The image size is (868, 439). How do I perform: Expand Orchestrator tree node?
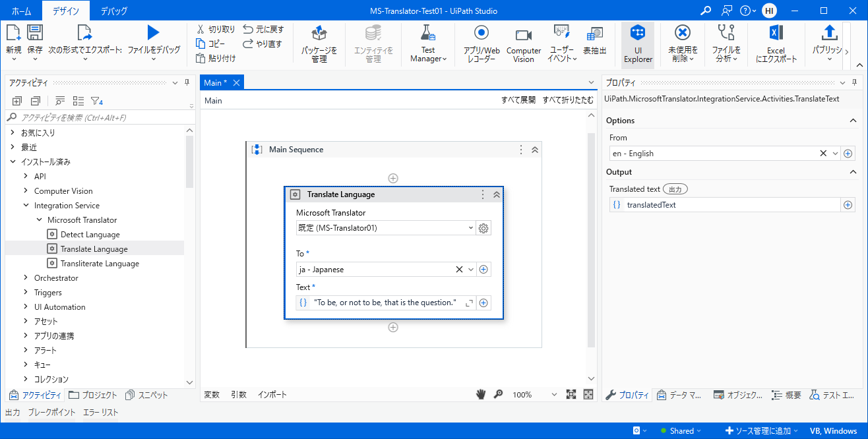pos(26,278)
